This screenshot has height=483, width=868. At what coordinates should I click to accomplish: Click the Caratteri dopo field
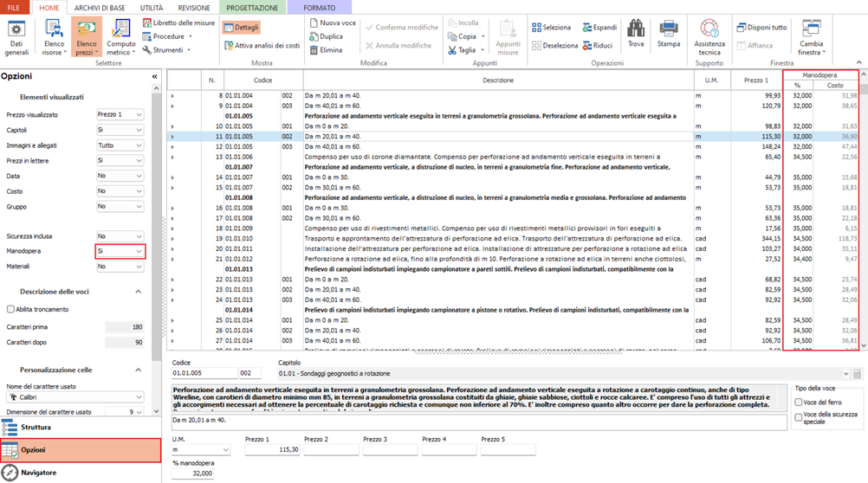click(125, 343)
